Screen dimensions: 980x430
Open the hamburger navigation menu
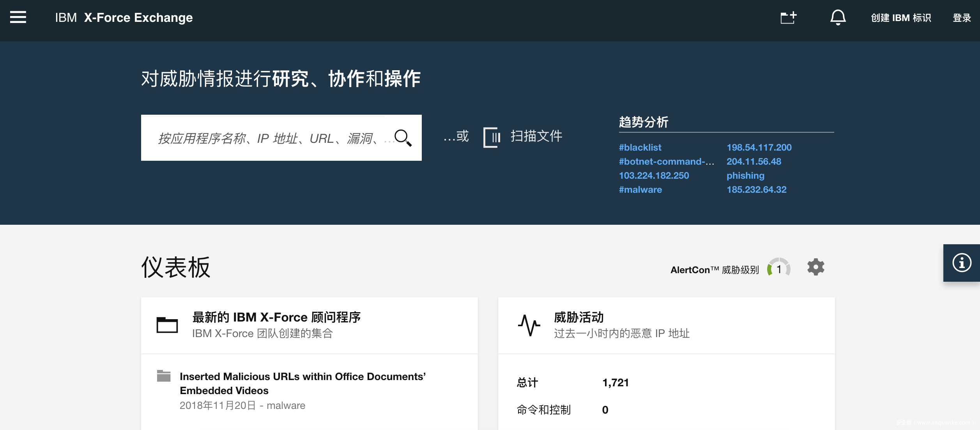click(x=18, y=17)
